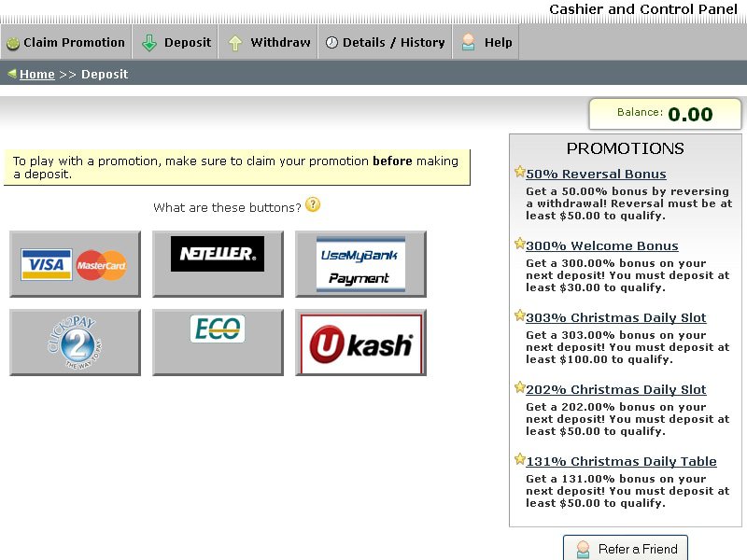747x560 pixels.
Task: Choose Visa MasterCard deposit method
Action: click(x=76, y=264)
